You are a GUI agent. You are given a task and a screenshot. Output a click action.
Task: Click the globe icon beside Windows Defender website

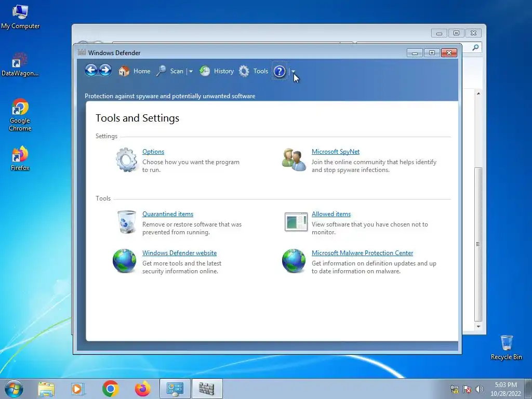[125, 261]
